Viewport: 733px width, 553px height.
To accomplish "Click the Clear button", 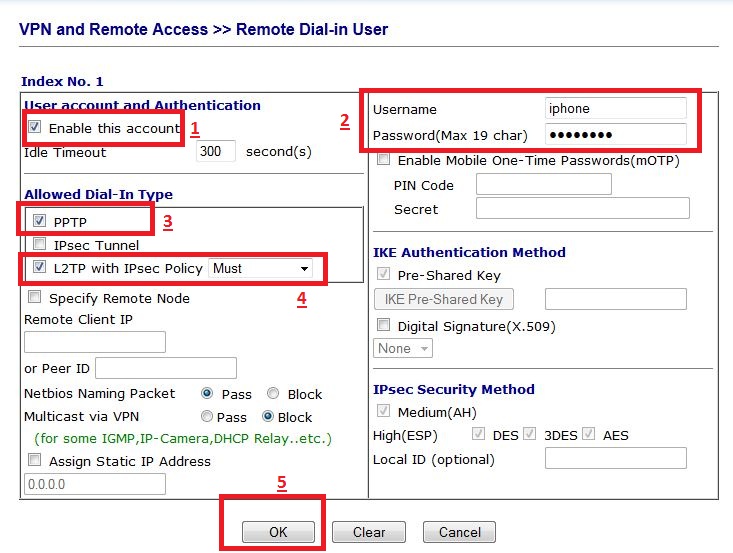I will (369, 532).
